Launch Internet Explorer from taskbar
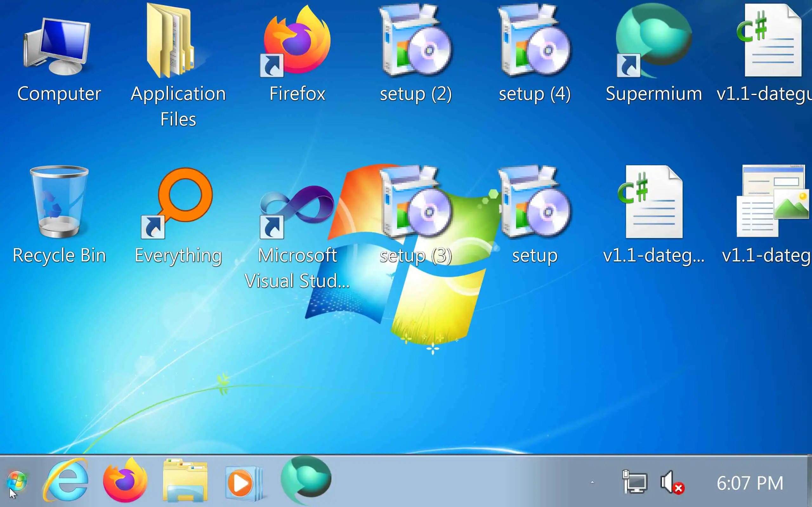 (x=66, y=481)
